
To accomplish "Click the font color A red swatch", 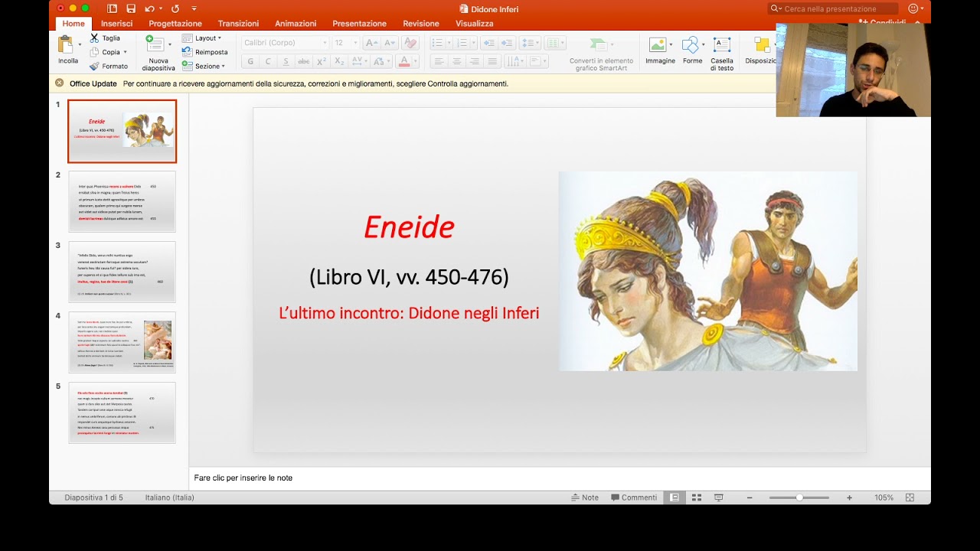I will click(404, 61).
